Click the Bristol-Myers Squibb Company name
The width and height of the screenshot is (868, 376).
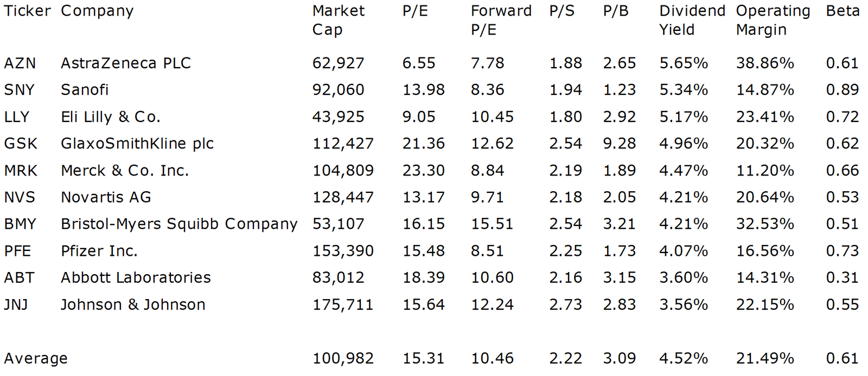(x=179, y=224)
